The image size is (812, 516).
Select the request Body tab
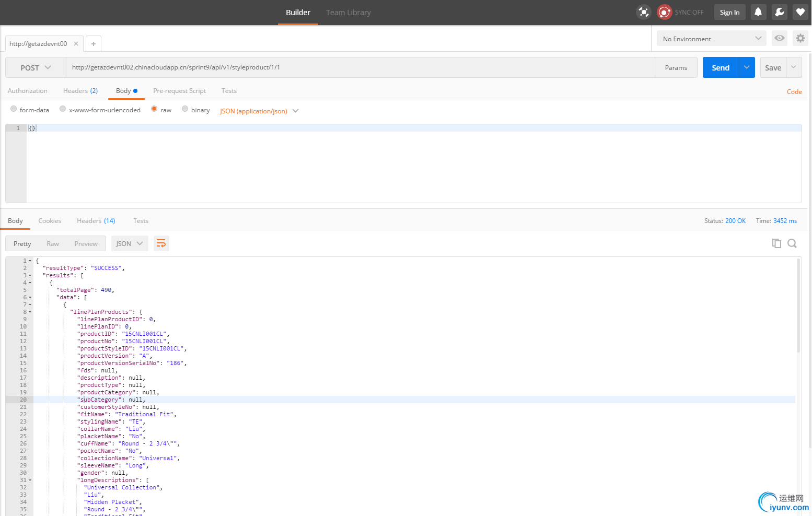[127, 91]
